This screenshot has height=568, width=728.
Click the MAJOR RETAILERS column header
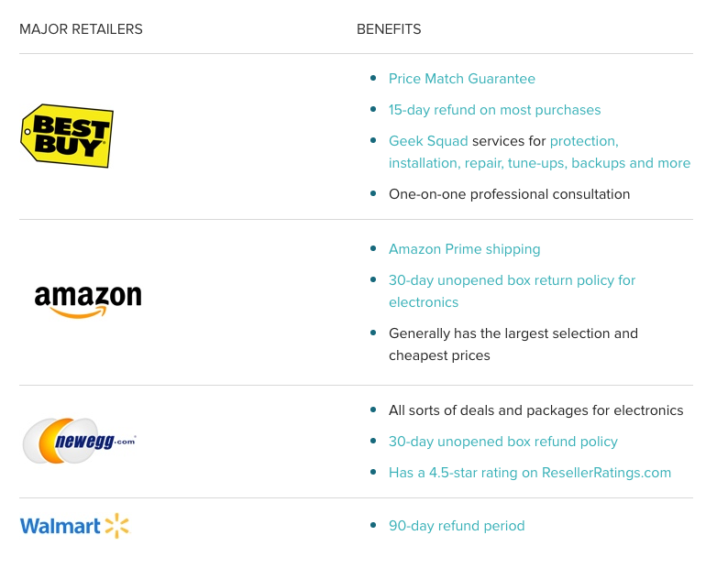point(81,29)
